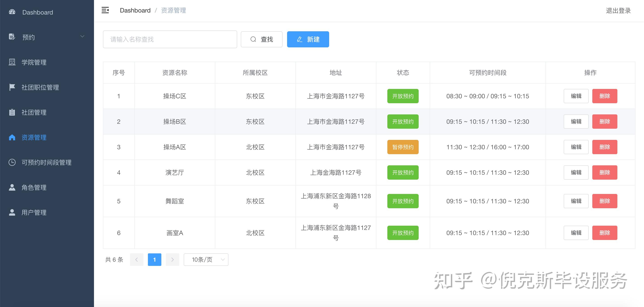
Task: Click the pencil icon in 新建 button
Action: click(x=299, y=39)
